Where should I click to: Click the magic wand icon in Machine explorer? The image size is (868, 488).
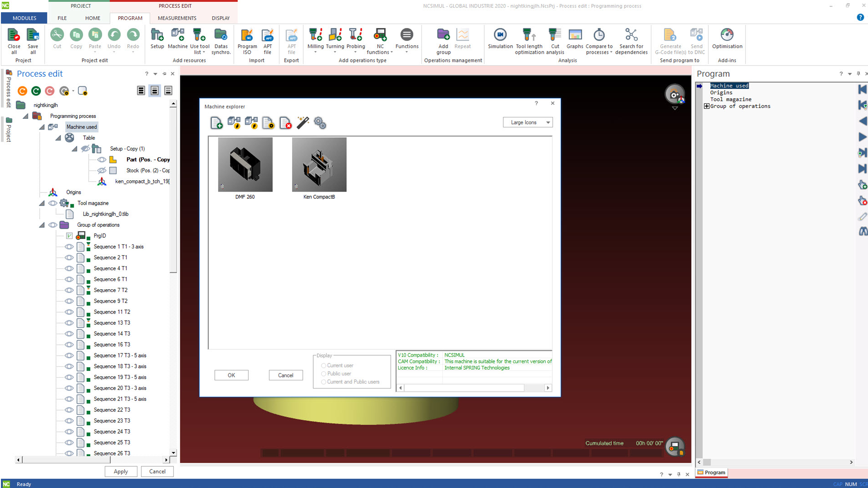pos(303,123)
